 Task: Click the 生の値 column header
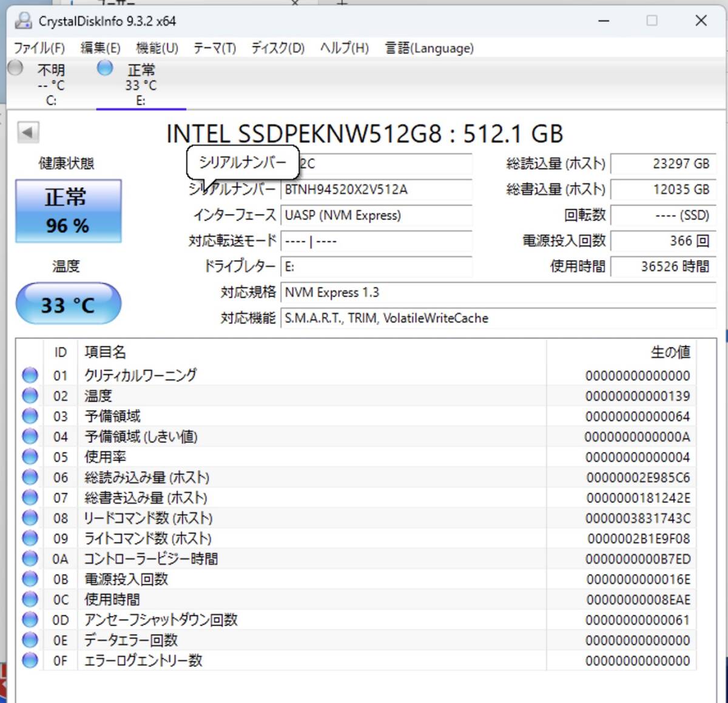(670, 352)
